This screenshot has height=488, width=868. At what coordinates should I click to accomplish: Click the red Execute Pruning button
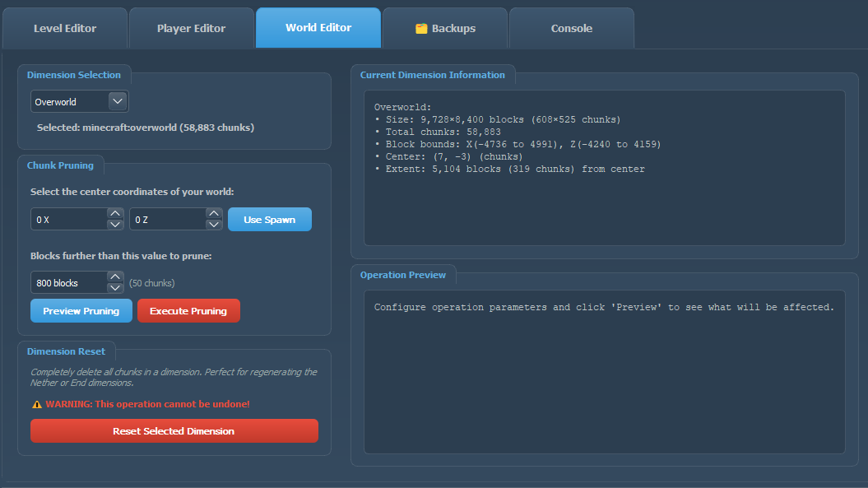pos(188,311)
